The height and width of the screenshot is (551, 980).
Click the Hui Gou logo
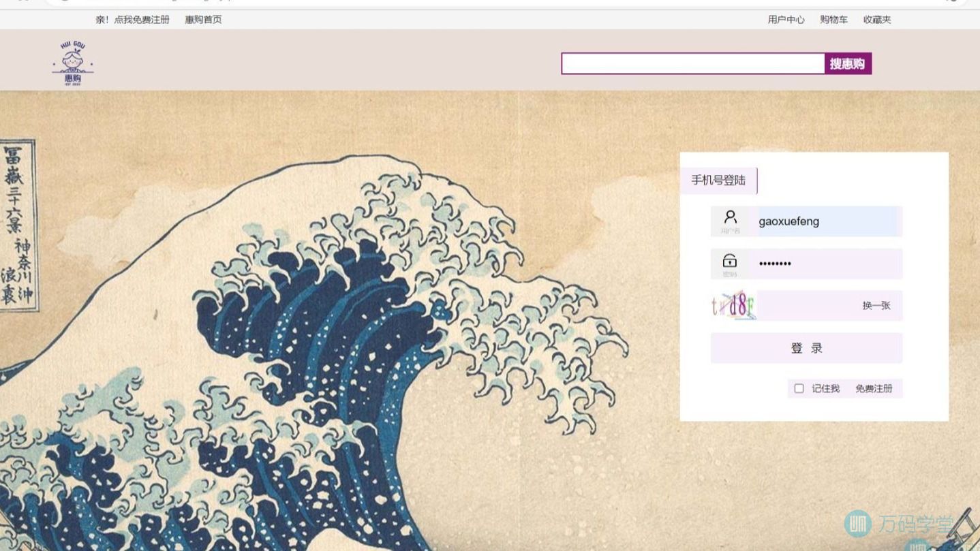point(73,63)
